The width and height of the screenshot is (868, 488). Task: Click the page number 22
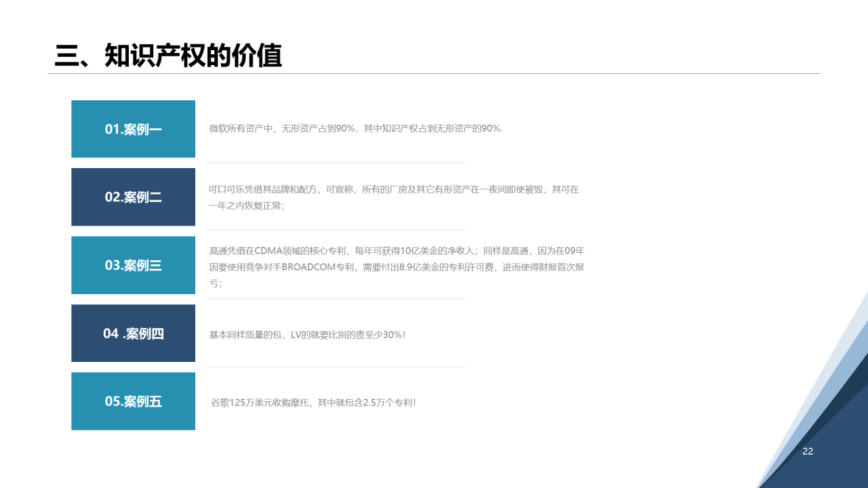[x=808, y=451]
